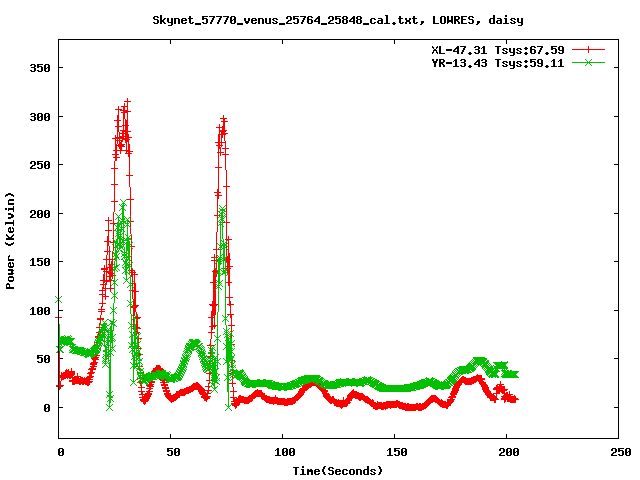Click the 350 y-axis tick label
640x480 pixels.
[x=40, y=68]
